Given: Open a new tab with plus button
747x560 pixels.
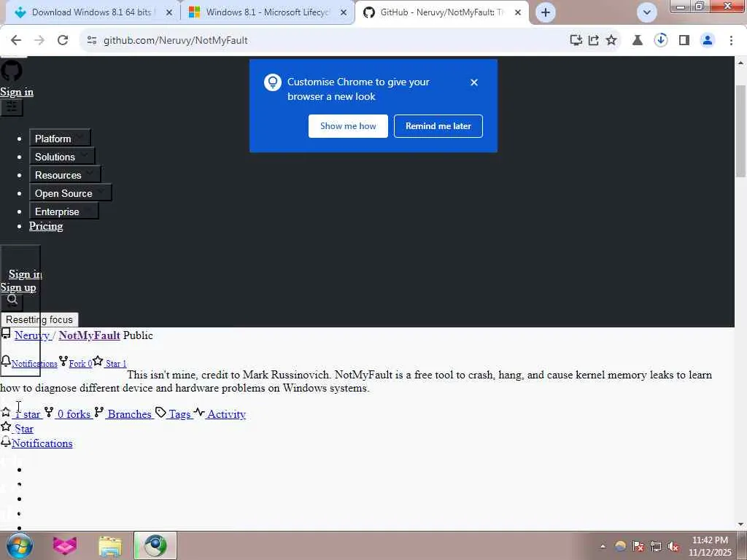Looking at the screenshot, I should [x=546, y=12].
